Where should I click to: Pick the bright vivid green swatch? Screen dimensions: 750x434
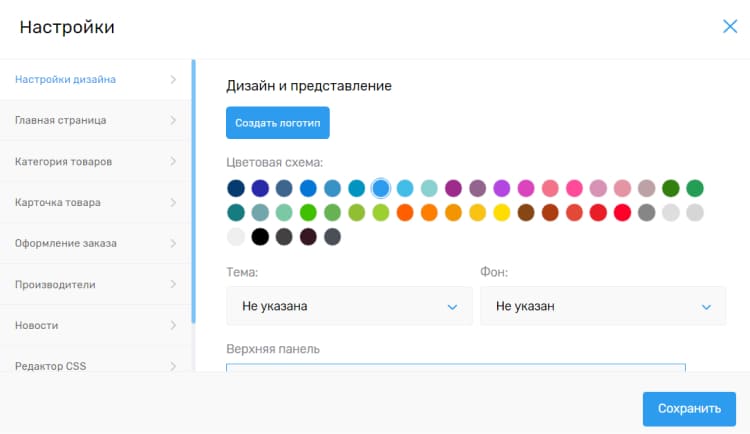(x=308, y=212)
